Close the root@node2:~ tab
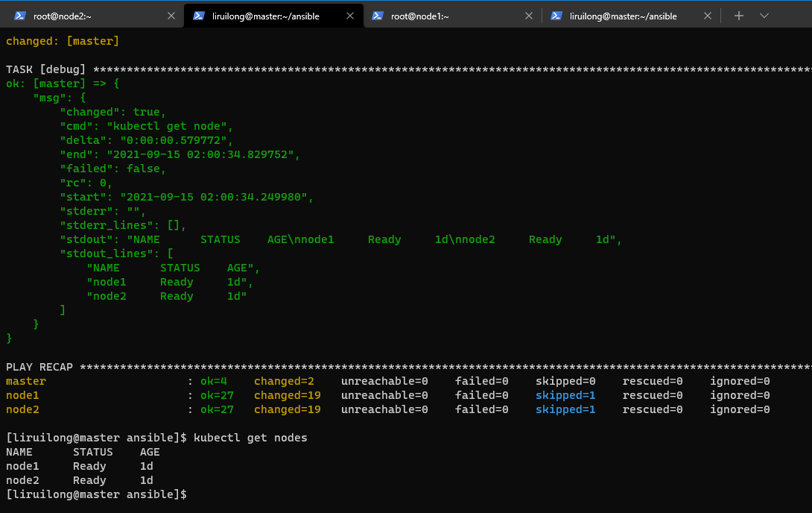This screenshot has width=812, height=513. tap(171, 16)
